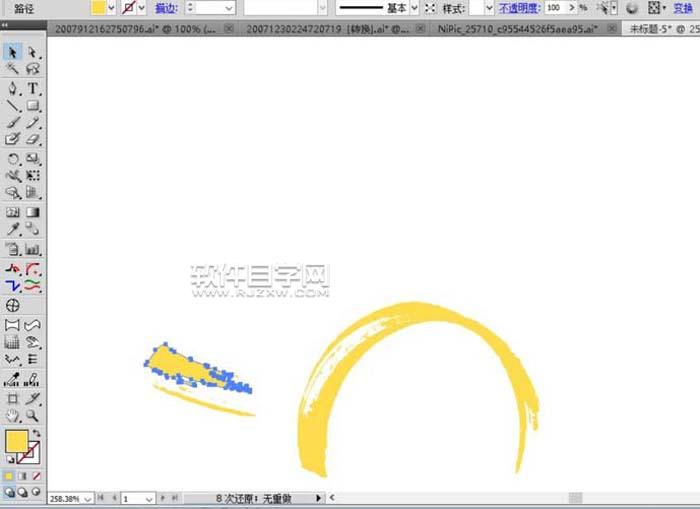Select the Rotate tool
The image size is (700, 509).
[12, 159]
